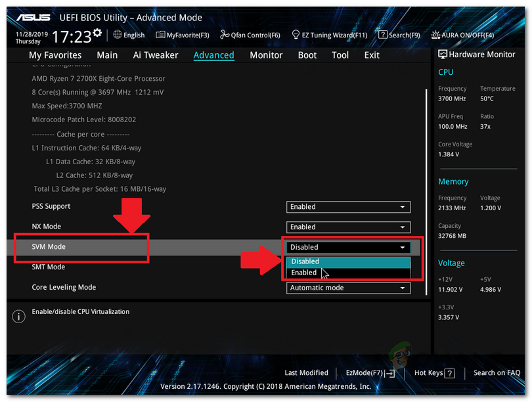
Task: Click the Ratio value 37x
Action: click(485, 127)
